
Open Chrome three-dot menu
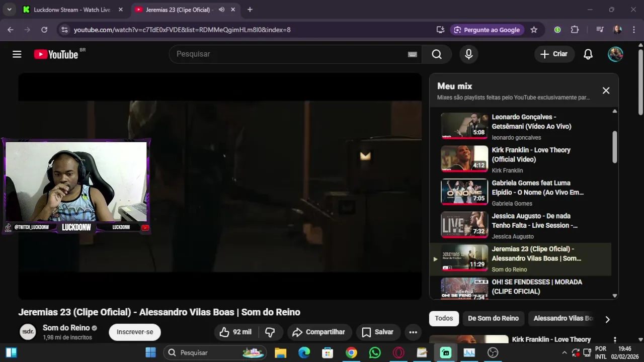tap(633, 30)
